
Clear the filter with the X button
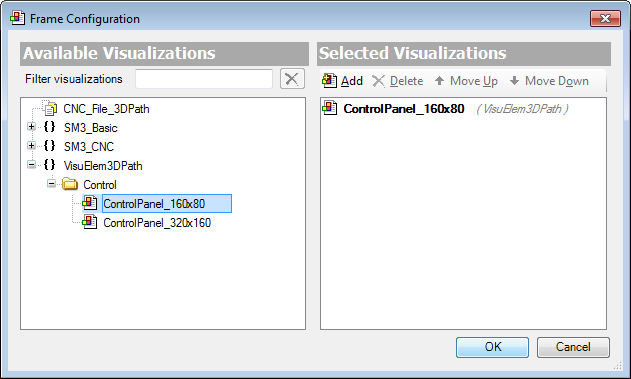(292, 79)
